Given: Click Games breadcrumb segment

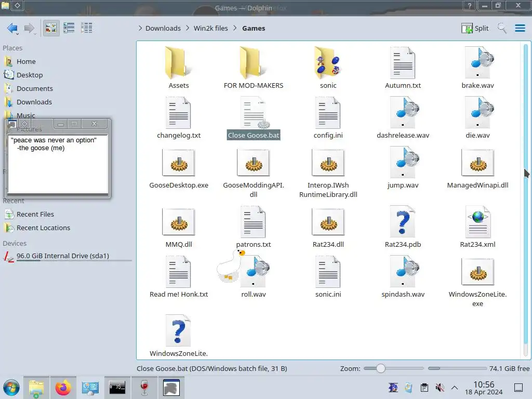Looking at the screenshot, I should (x=254, y=28).
